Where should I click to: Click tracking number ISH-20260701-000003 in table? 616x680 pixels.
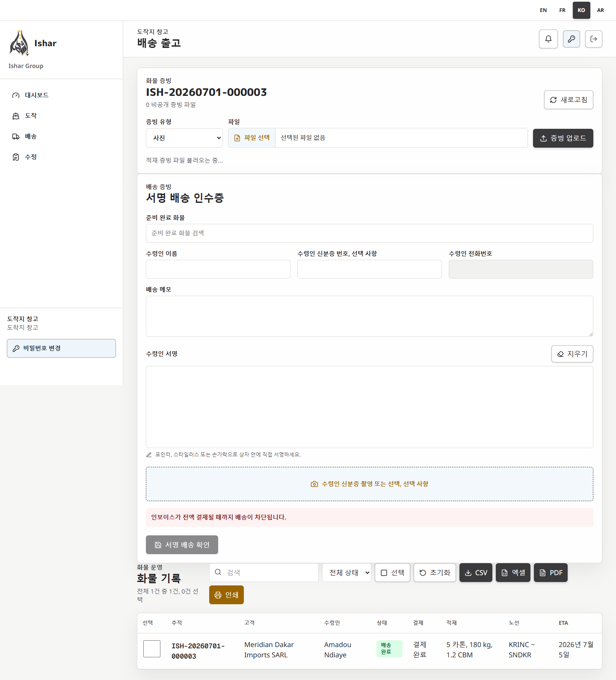pyautogui.click(x=198, y=651)
